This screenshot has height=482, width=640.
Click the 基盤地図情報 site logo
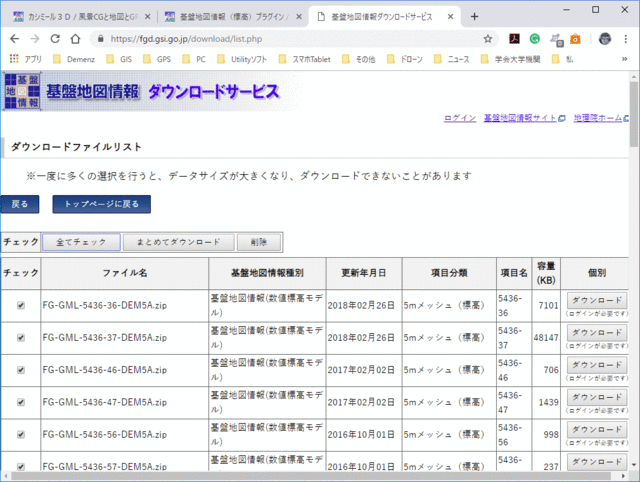point(22,91)
